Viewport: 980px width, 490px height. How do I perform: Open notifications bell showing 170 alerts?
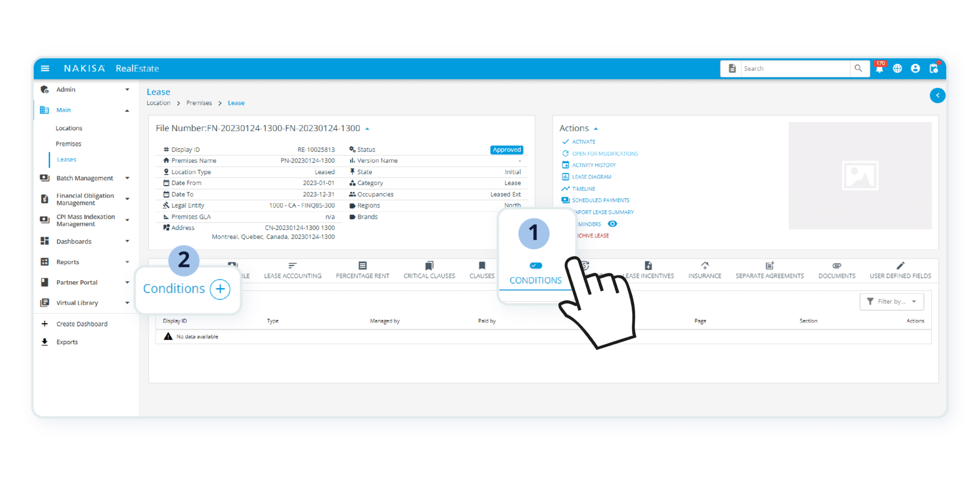[879, 68]
